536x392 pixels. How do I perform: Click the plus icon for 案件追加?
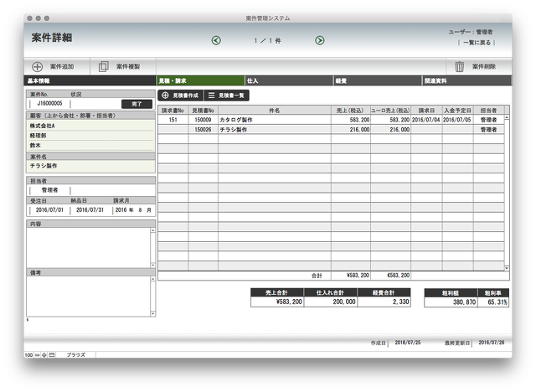tap(37, 66)
